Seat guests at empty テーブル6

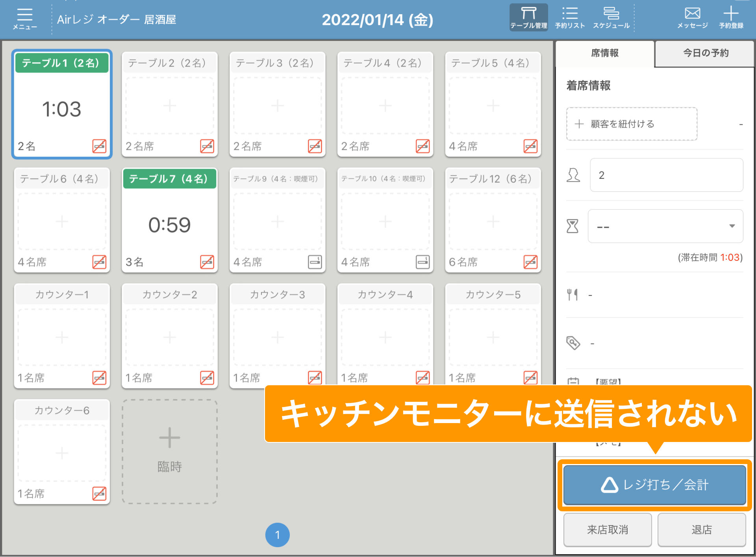62,221
